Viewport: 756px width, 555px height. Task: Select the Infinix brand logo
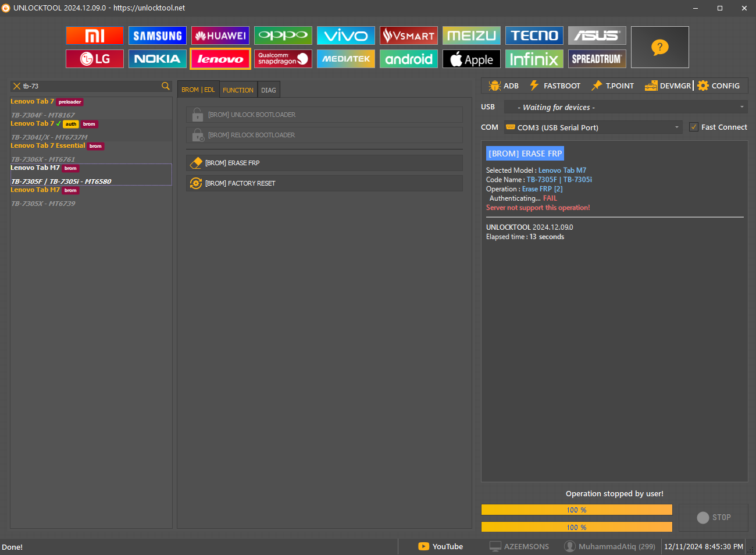click(x=534, y=59)
